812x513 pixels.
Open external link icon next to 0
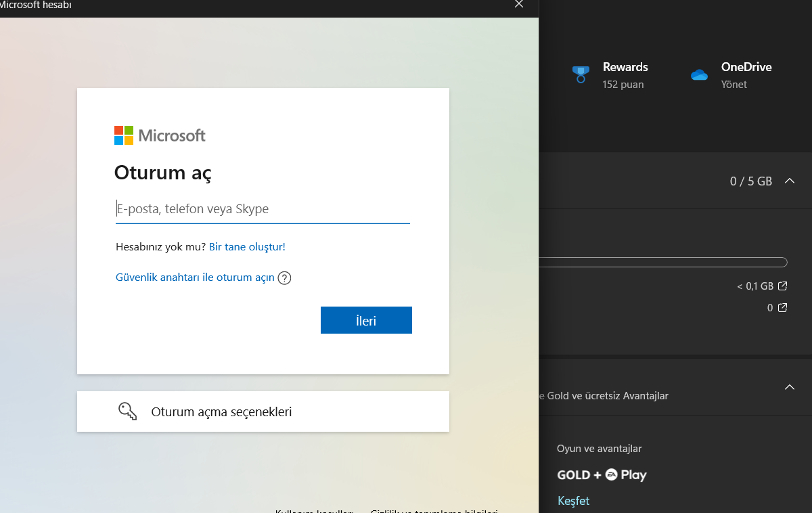coord(782,308)
